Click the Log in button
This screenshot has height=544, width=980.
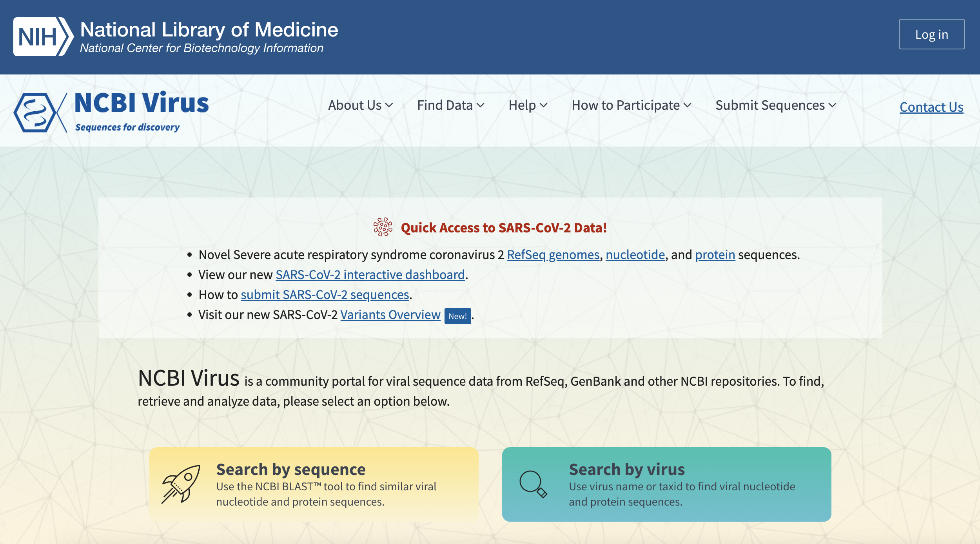(932, 34)
